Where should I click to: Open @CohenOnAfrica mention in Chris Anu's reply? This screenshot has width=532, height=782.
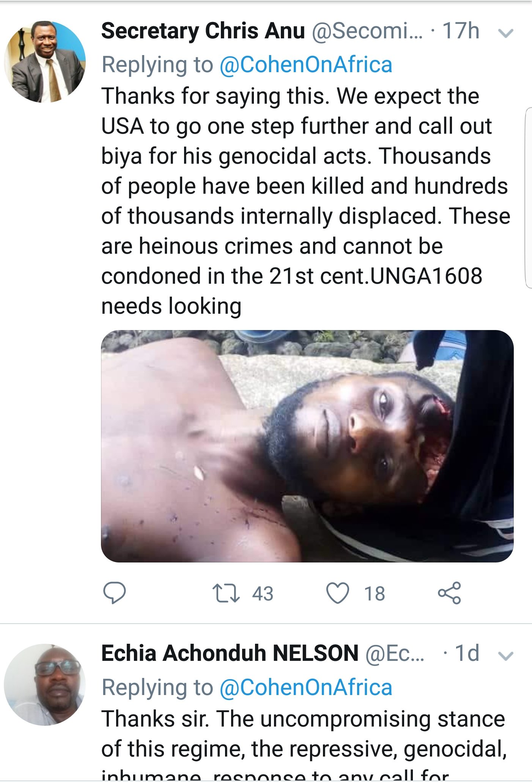[305, 65]
